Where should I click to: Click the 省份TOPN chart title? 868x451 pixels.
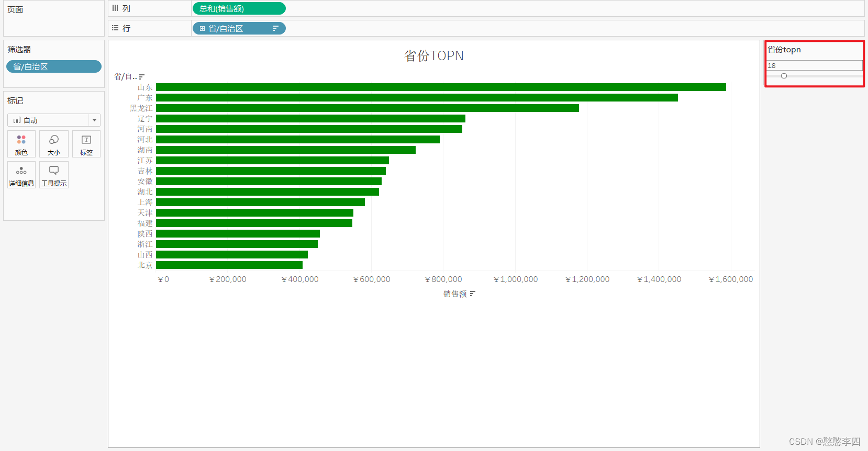click(x=434, y=55)
